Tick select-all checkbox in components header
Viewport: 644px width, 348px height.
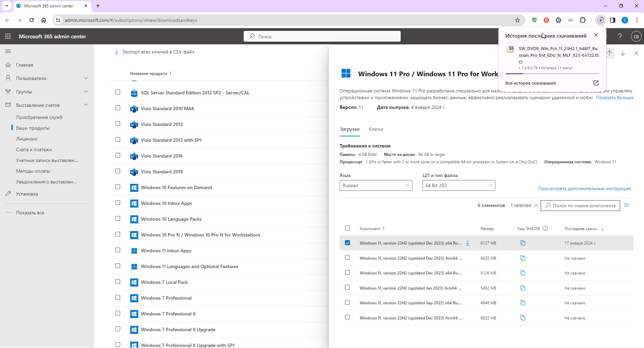coord(347,228)
